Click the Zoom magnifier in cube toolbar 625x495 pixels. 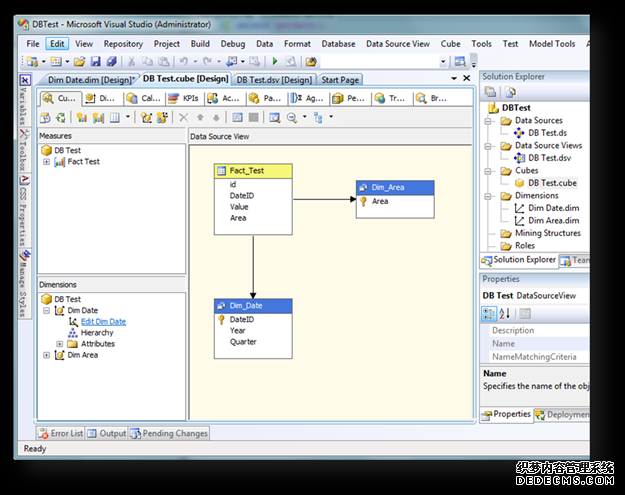(x=291, y=118)
